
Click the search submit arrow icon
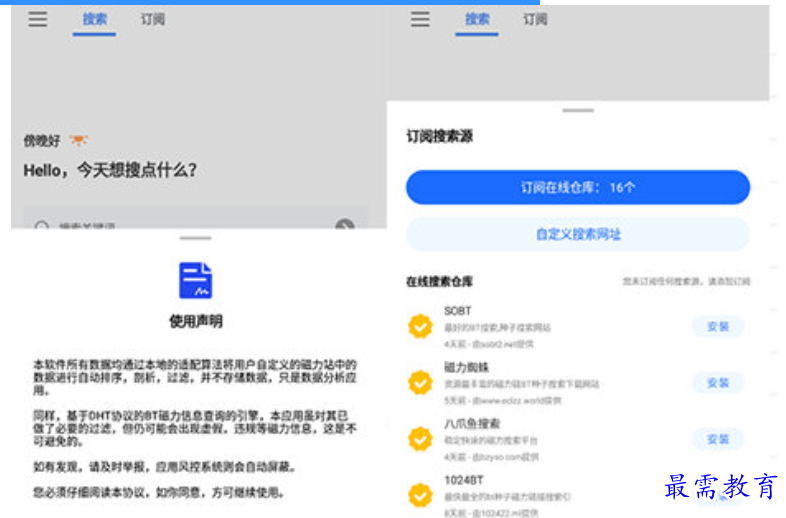(x=345, y=224)
